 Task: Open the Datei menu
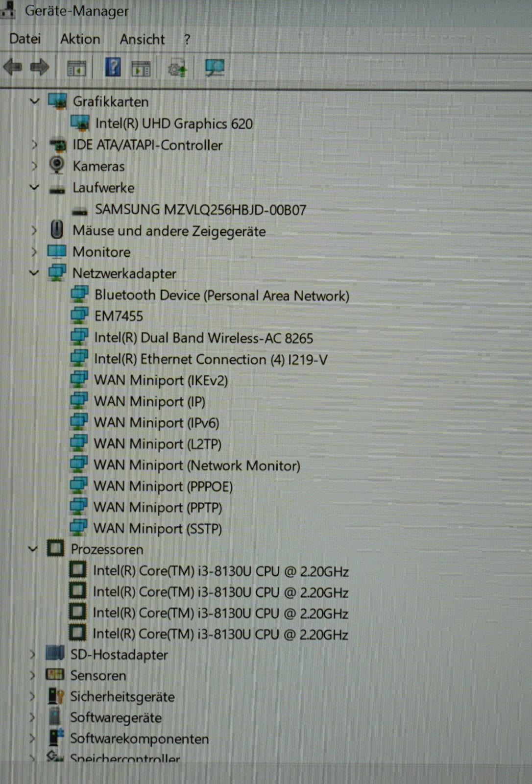tap(25, 39)
